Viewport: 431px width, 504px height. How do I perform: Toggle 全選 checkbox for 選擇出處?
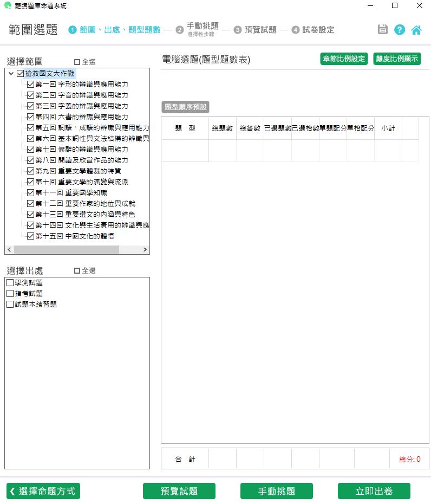(x=77, y=270)
